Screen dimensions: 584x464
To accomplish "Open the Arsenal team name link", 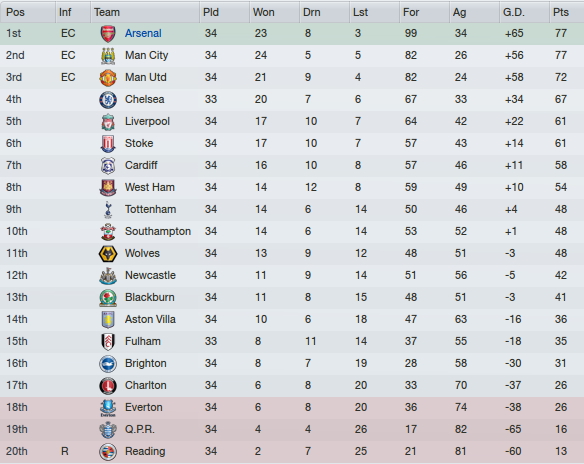I will click(x=143, y=34).
